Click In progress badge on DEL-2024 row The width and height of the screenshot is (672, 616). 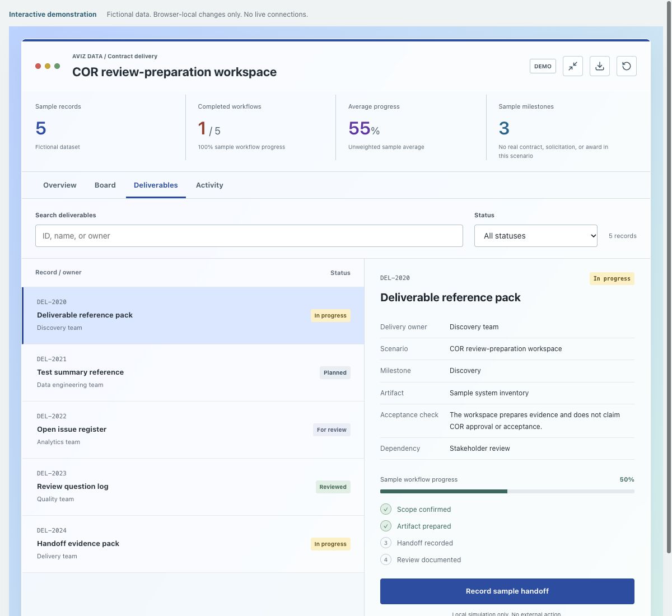[330, 544]
